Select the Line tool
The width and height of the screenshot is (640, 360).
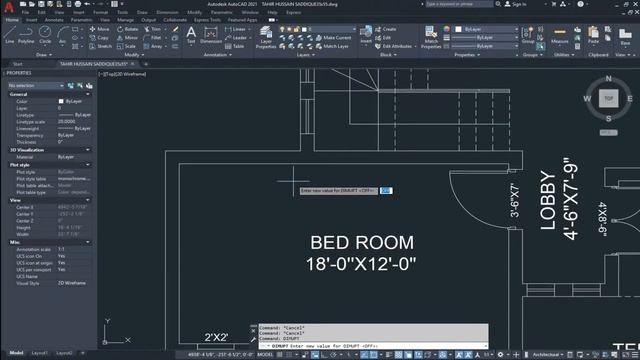pyautogui.click(x=9, y=35)
